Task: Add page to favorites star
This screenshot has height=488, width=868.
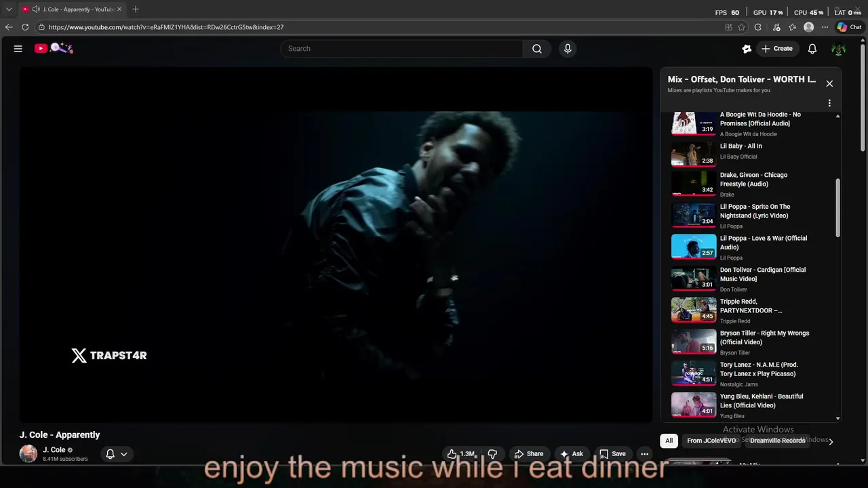Action: click(x=741, y=27)
